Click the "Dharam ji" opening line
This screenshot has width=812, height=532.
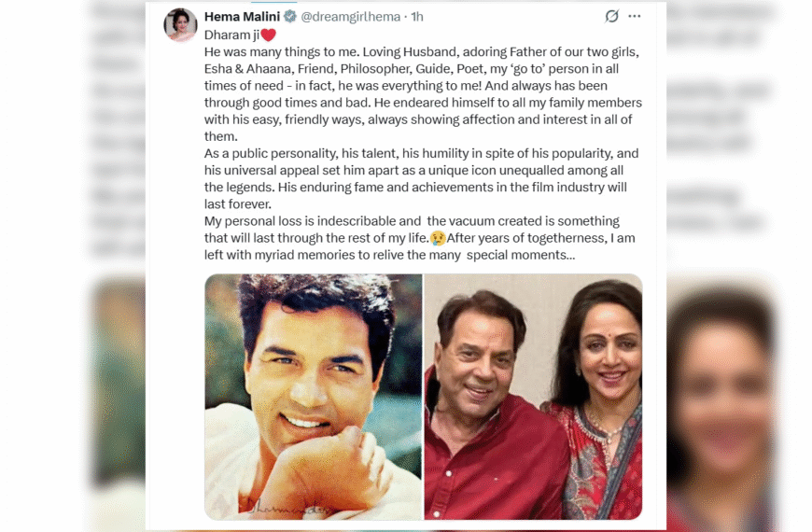tap(220, 35)
